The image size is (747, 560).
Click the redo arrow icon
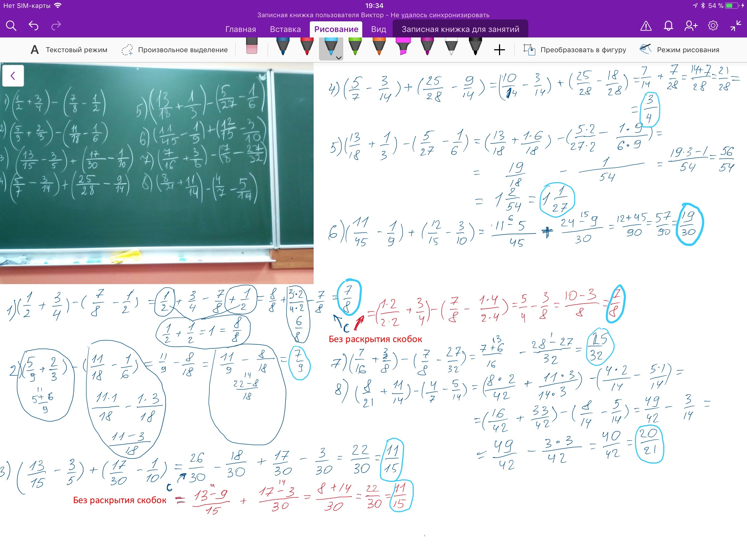pyautogui.click(x=56, y=26)
